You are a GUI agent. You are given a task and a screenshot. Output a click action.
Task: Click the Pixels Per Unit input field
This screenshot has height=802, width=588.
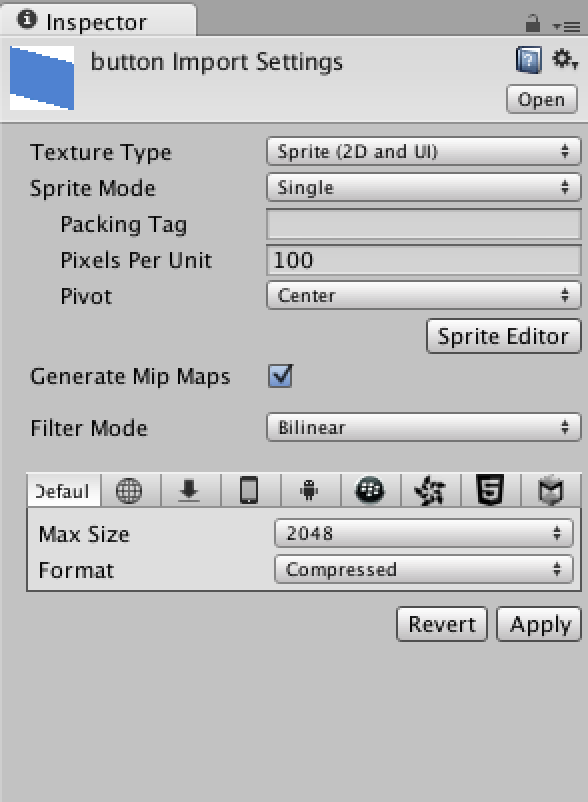(x=423, y=260)
